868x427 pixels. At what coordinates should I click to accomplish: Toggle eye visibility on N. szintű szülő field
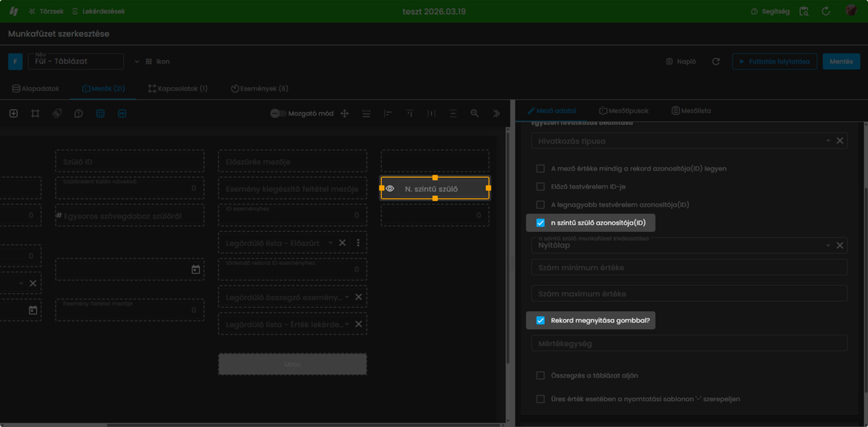click(390, 188)
